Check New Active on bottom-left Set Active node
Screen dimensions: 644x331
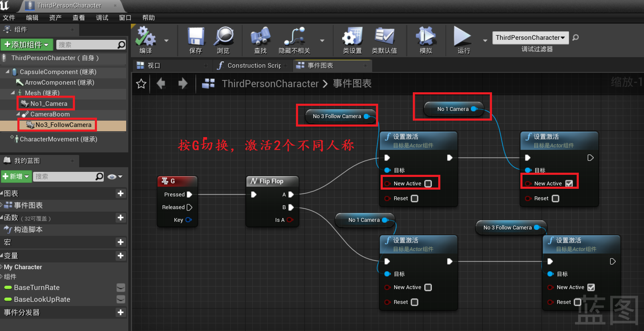coord(428,287)
